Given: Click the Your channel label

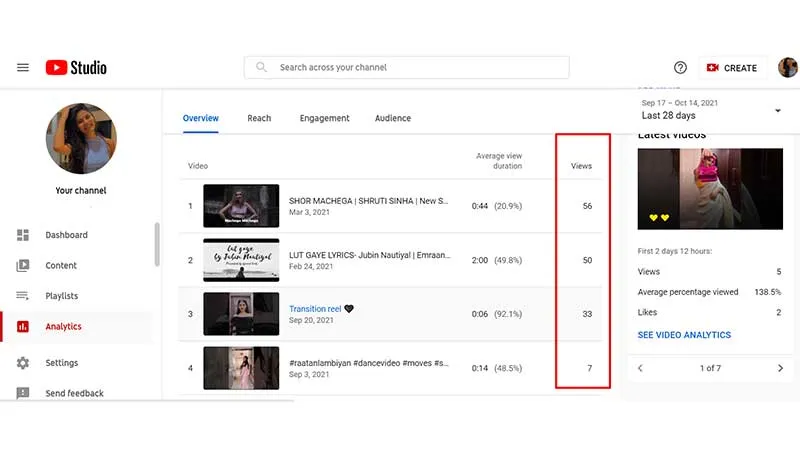Looking at the screenshot, I should pyautogui.click(x=81, y=190).
